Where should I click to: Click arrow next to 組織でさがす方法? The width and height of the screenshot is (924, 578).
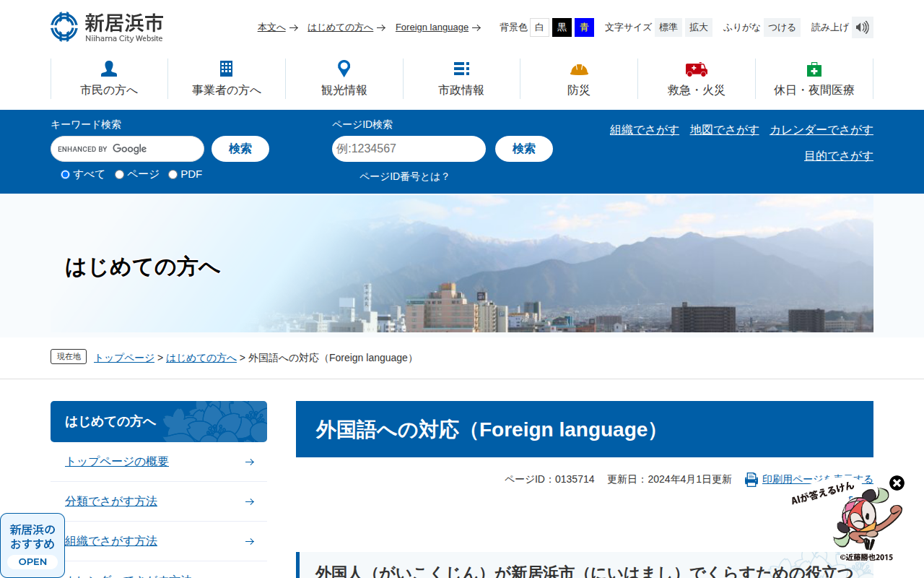(250, 541)
